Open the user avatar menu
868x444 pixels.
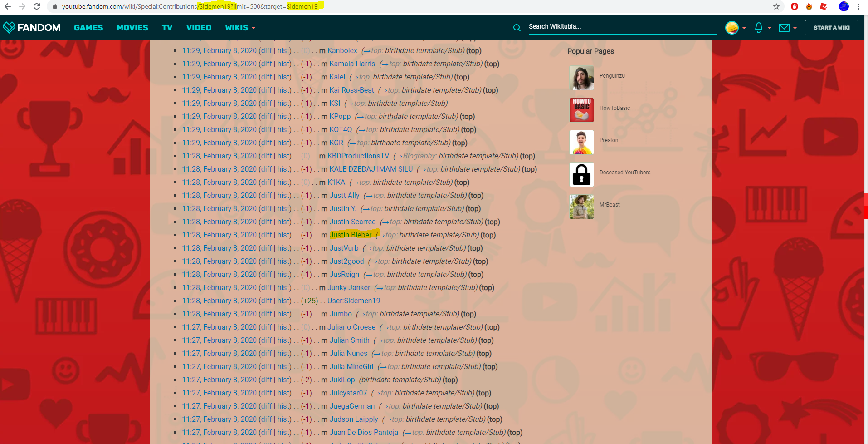point(732,28)
